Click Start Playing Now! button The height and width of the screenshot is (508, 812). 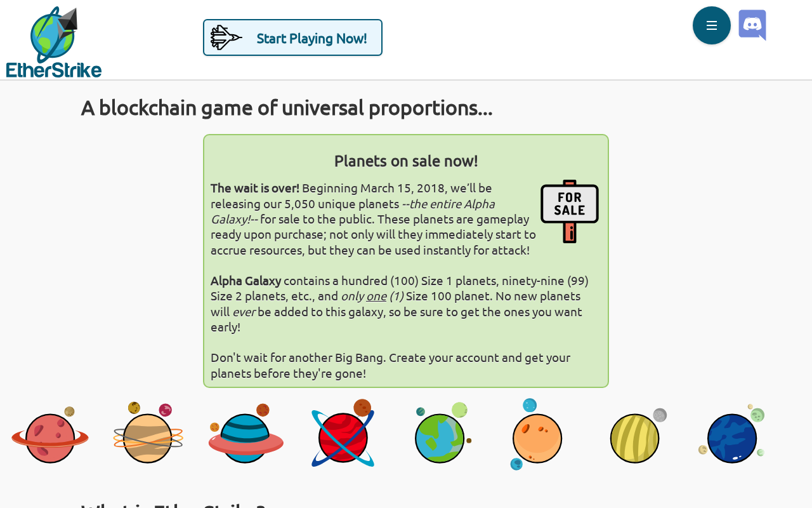(292, 37)
